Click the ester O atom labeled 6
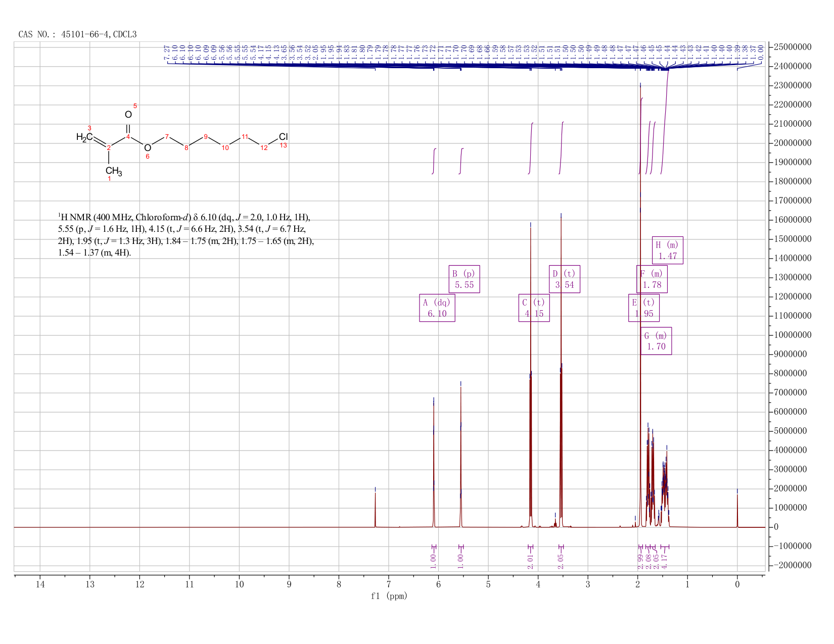Image resolution: width=834 pixels, height=644 pixels. coord(148,147)
